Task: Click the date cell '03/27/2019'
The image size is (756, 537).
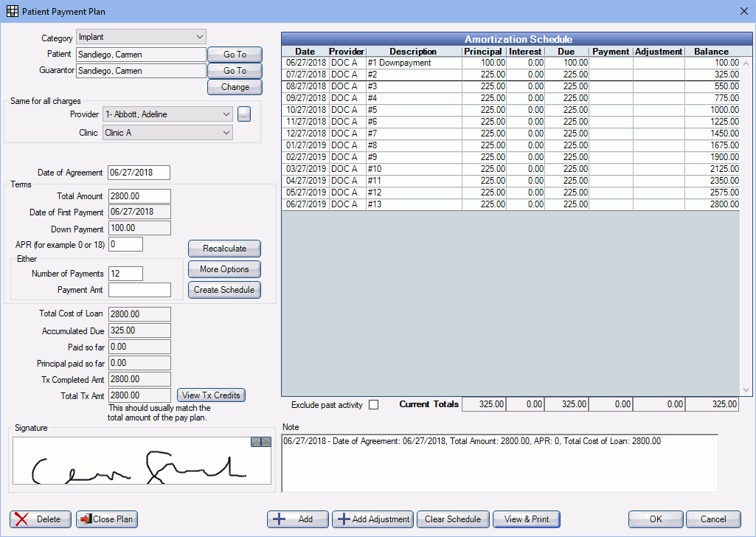Action: 305,169
